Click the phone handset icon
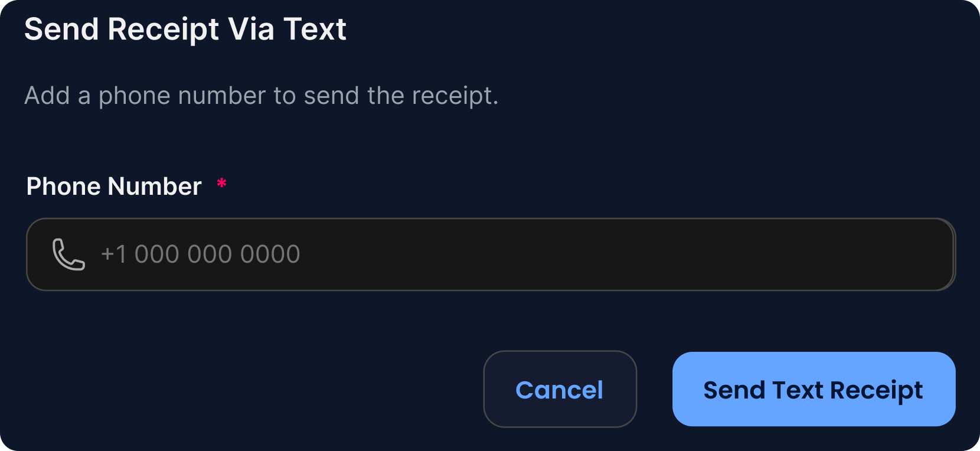The width and height of the screenshot is (980, 451). (68, 254)
